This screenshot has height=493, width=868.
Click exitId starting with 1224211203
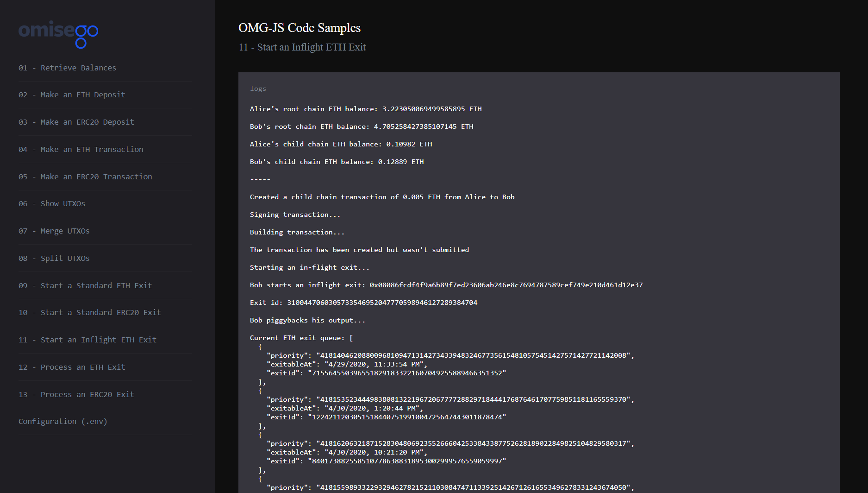pos(387,417)
